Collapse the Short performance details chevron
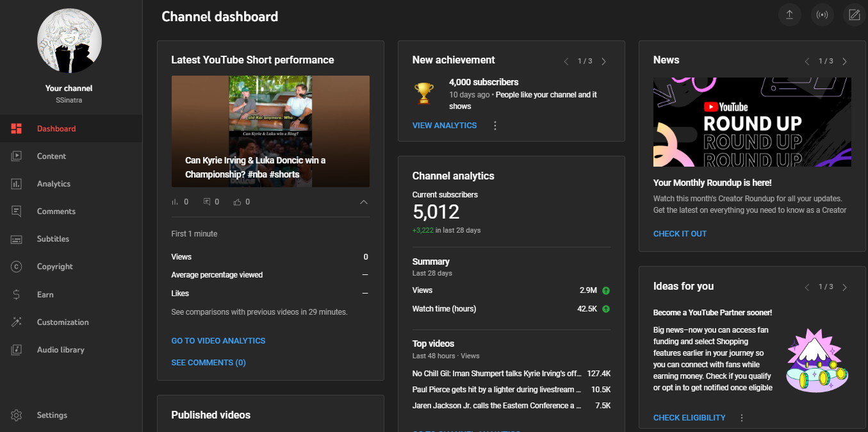The image size is (868, 432). (364, 202)
